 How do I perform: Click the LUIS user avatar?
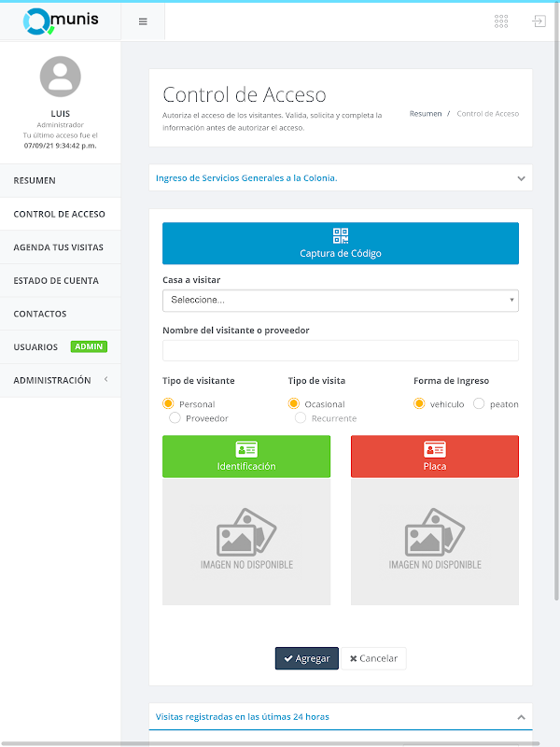pyautogui.click(x=61, y=77)
